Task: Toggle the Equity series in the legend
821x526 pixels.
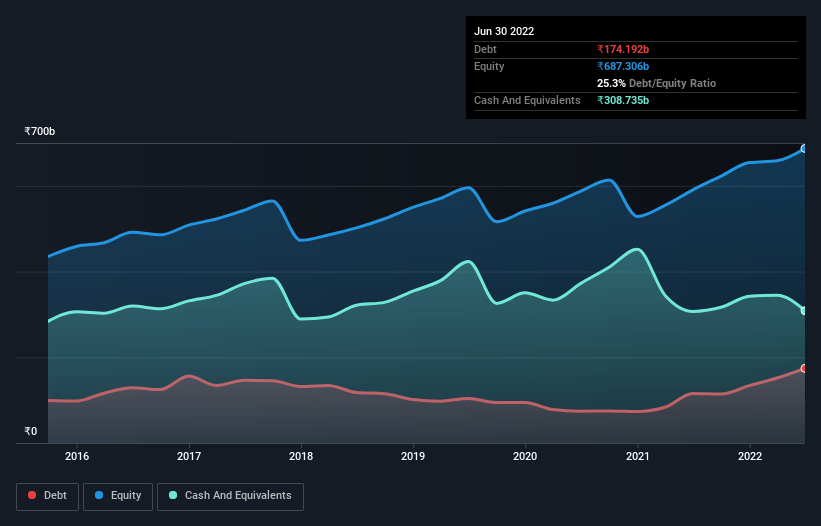Action: [x=118, y=496]
